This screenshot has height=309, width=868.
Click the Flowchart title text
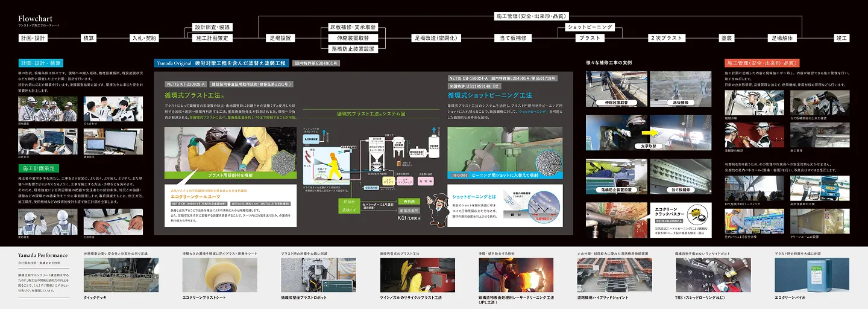click(35, 19)
